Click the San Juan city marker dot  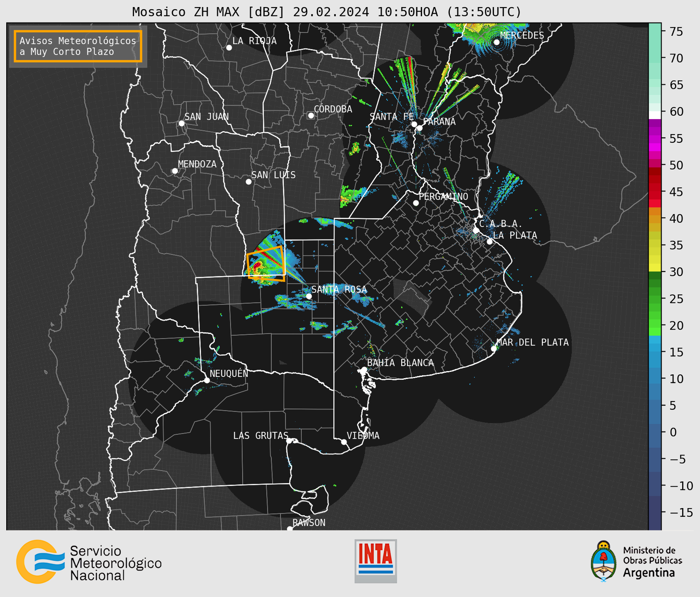[181, 123]
